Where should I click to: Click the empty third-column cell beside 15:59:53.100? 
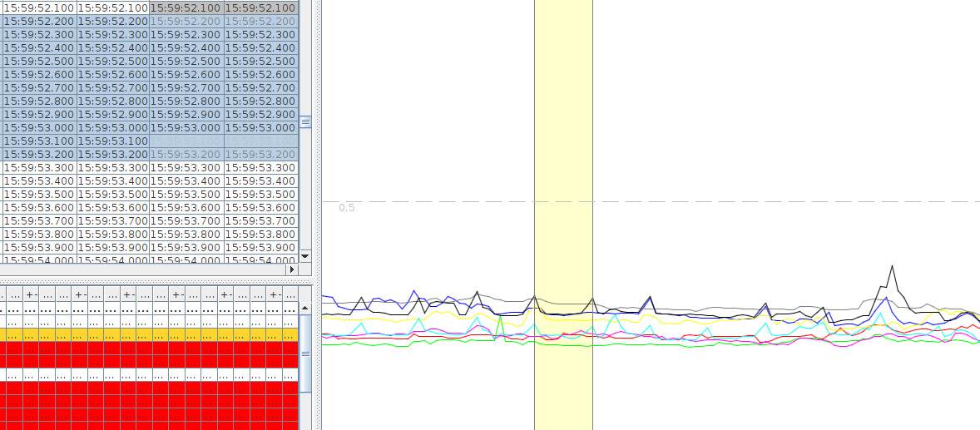click(x=186, y=141)
